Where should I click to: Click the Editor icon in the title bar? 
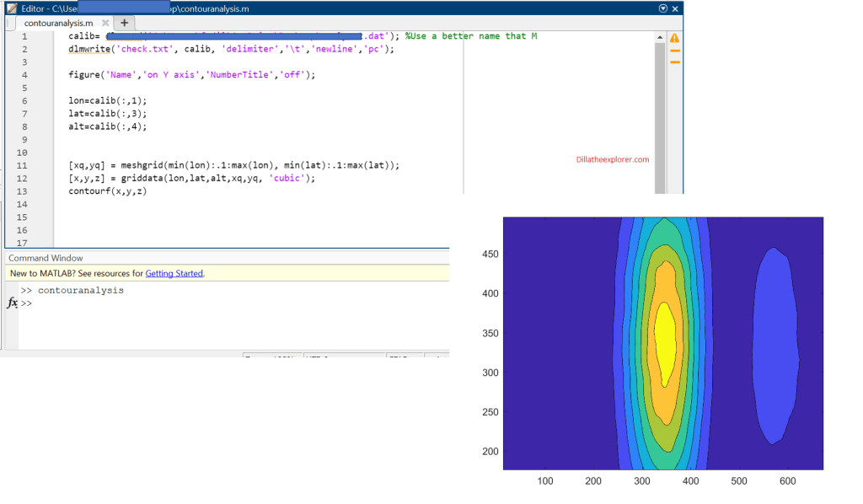tap(11, 8)
